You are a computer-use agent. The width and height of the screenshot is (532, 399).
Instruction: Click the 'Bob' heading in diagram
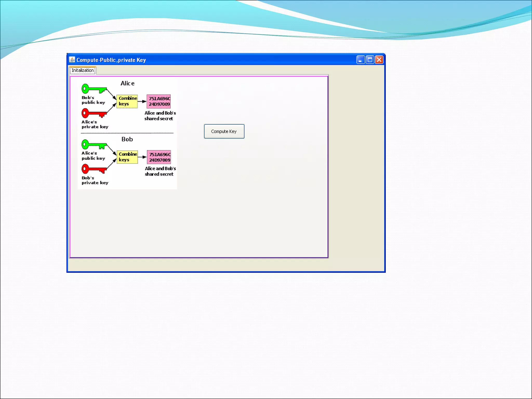pos(127,139)
